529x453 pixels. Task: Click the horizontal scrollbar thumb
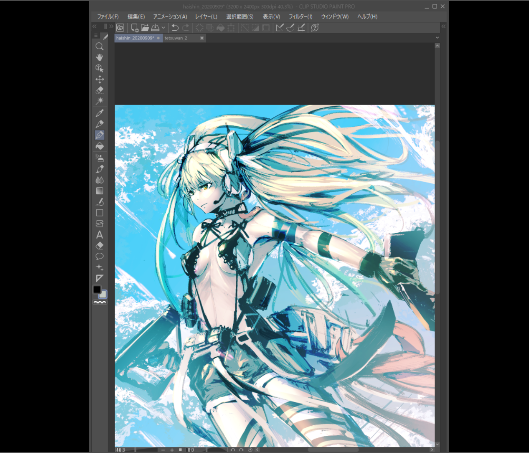[x=332, y=450]
